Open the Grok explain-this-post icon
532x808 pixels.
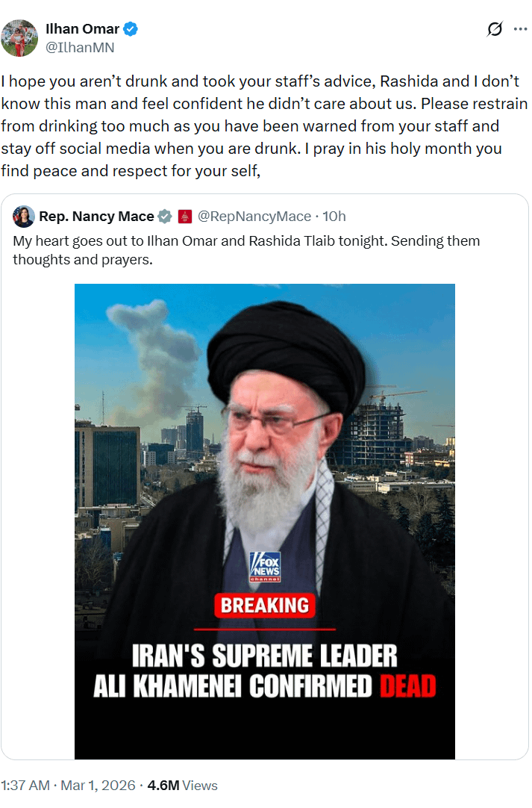[x=495, y=29]
